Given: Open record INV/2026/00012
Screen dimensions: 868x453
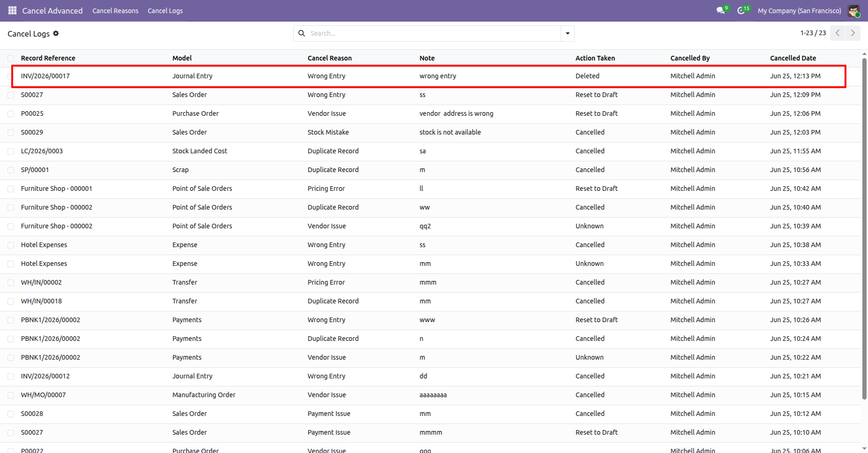Looking at the screenshot, I should [x=45, y=376].
